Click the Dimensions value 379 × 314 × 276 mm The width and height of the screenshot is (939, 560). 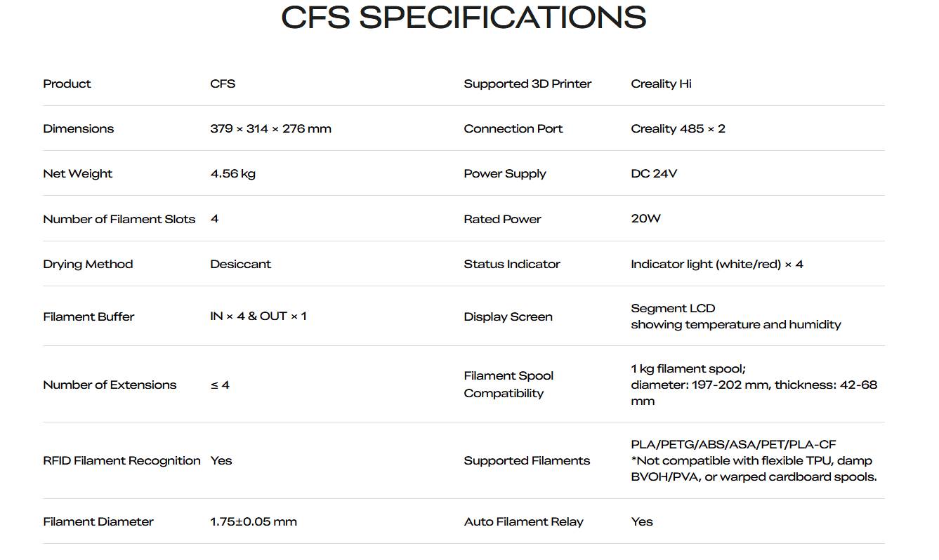(270, 128)
